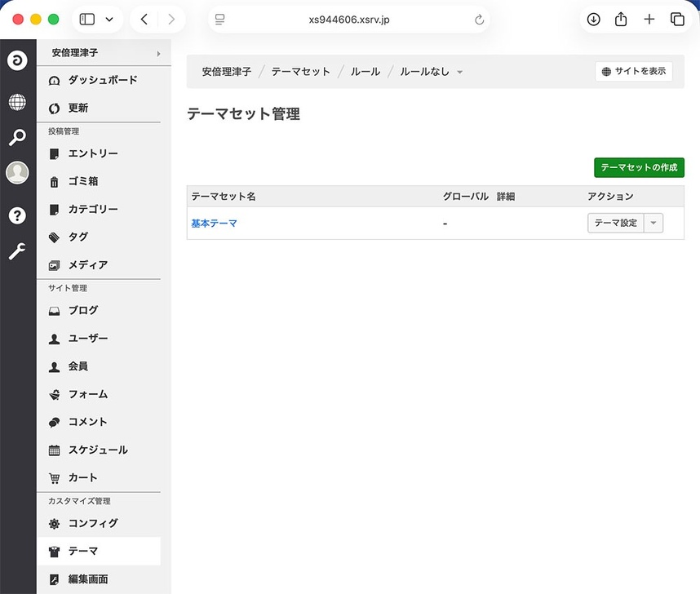
Task: Click the a-blog cms logo icon
Action: [x=17, y=60]
